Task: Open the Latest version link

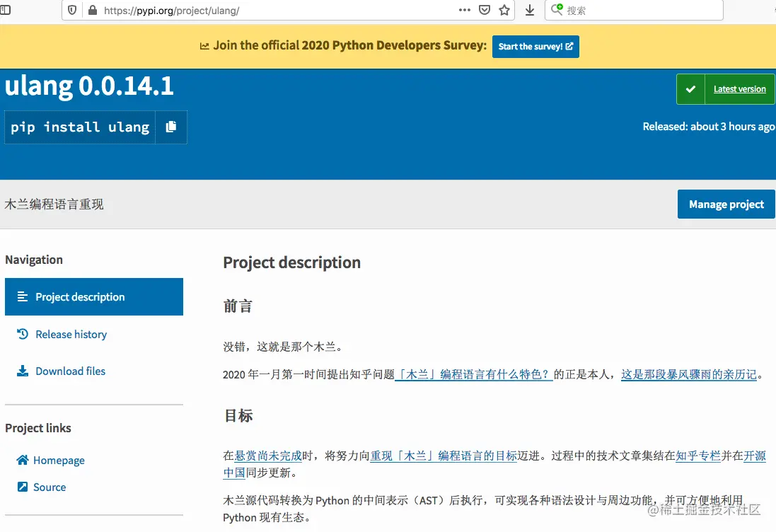Action: tap(739, 89)
